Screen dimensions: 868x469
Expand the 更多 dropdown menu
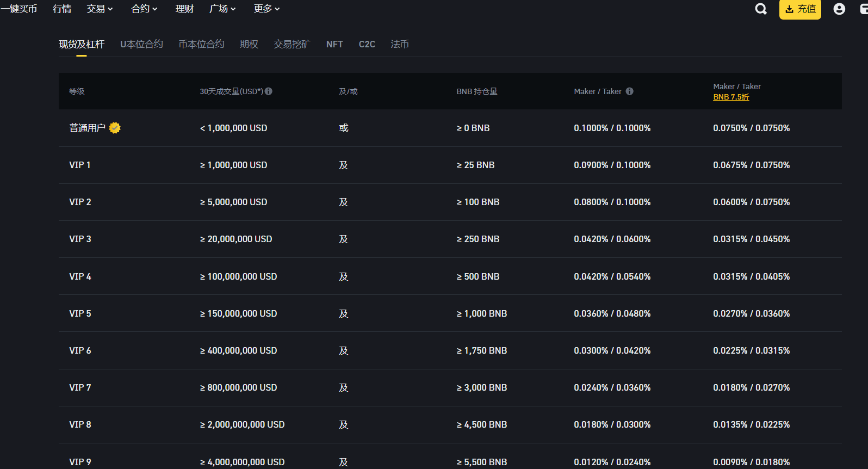267,9
